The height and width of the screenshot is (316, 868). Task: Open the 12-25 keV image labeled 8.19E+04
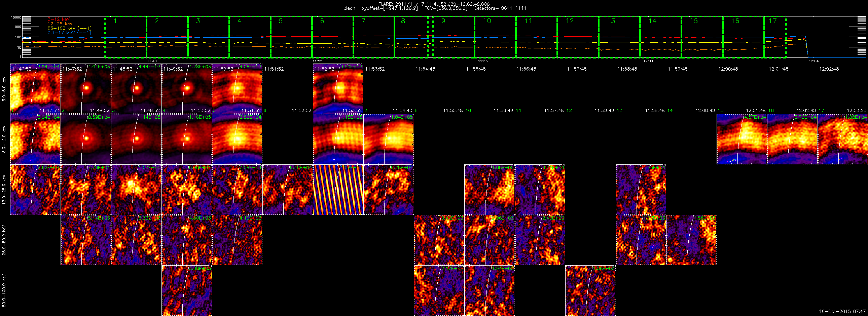tap(288, 190)
